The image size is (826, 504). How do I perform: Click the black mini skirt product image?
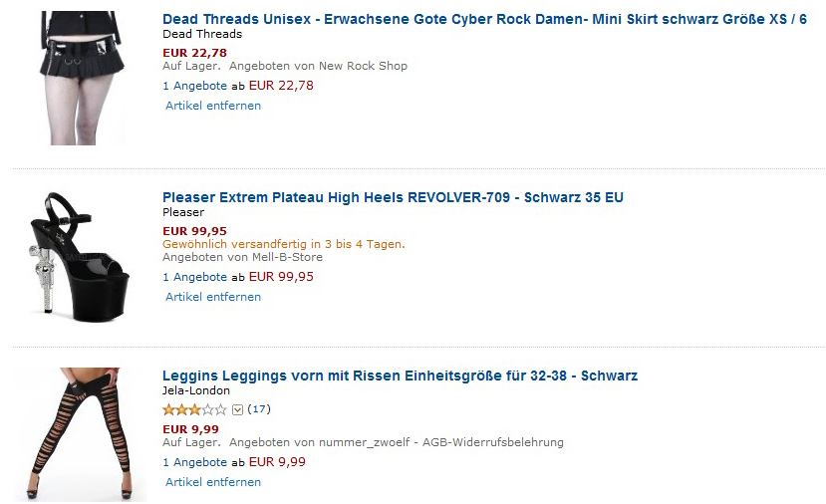pos(80,78)
